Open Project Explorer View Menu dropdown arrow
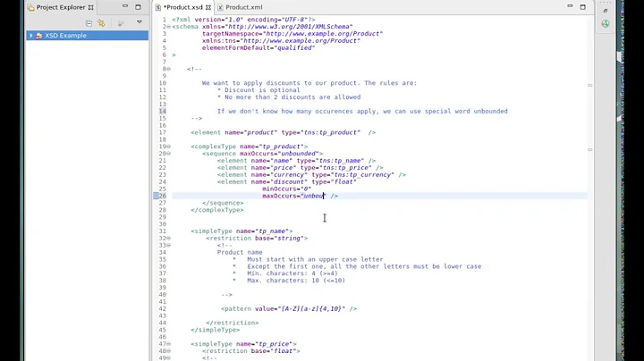 140,22
